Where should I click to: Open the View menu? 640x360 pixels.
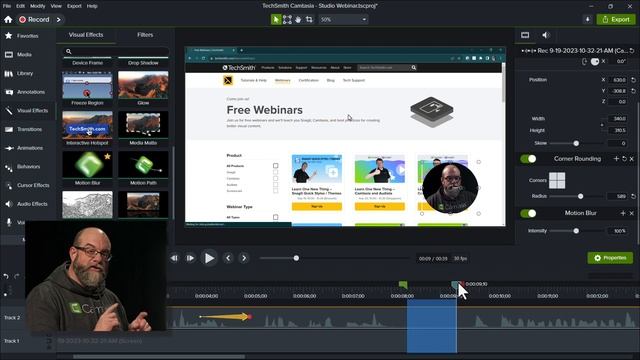tap(56, 6)
